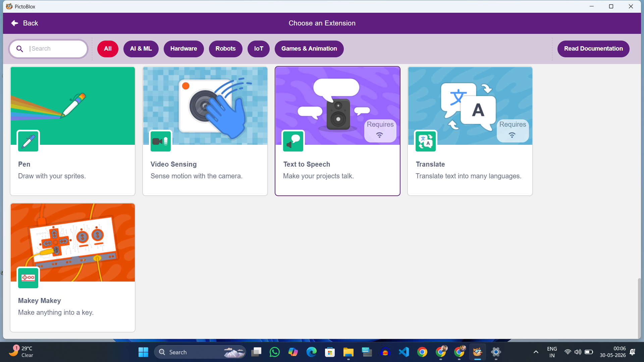Open the Windows Start menu
The height and width of the screenshot is (362, 644).
(x=143, y=352)
